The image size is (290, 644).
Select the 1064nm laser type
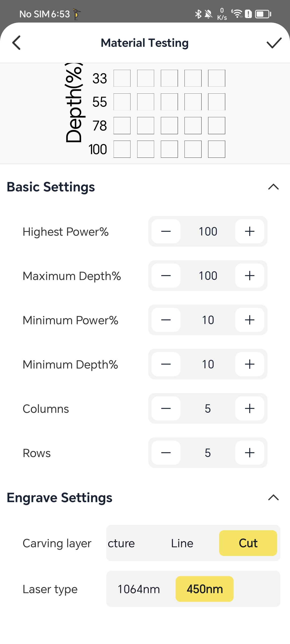[x=139, y=589]
